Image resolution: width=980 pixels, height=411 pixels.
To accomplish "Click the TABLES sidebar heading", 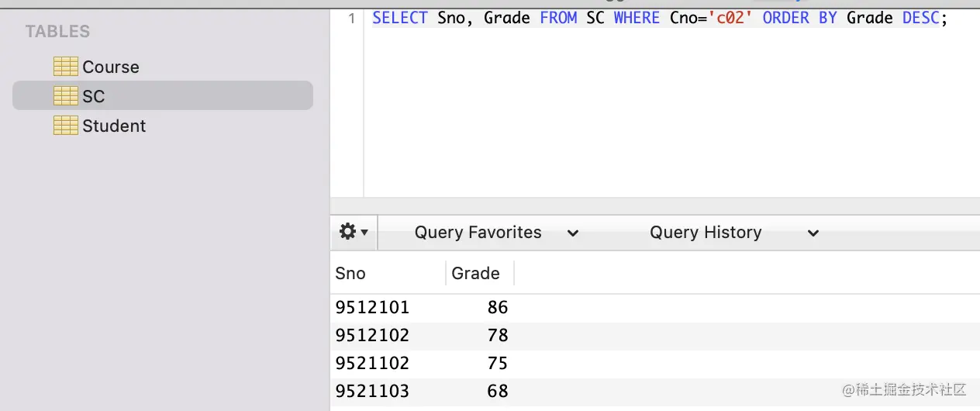I will tap(57, 32).
